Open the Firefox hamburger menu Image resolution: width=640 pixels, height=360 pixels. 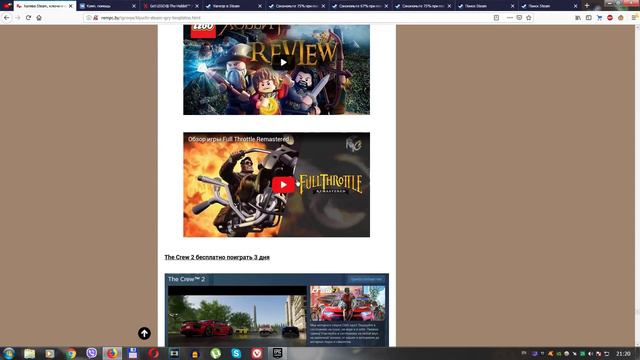(x=635, y=18)
